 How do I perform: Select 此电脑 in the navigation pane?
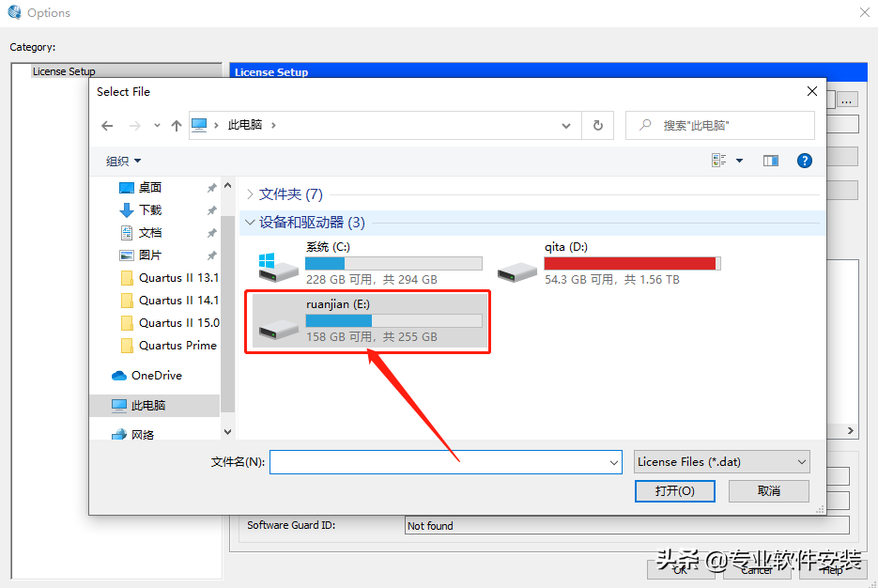(x=155, y=406)
